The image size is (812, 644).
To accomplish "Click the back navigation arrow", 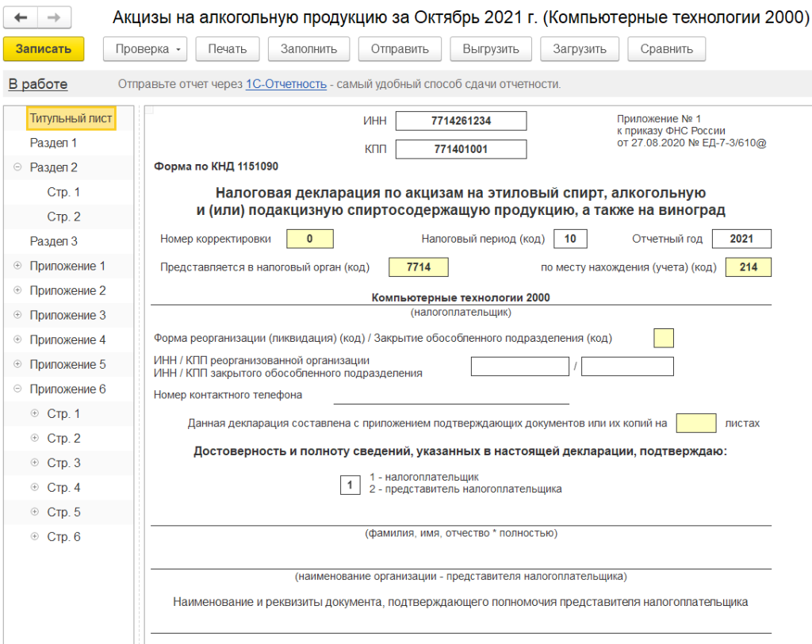I will [x=21, y=17].
